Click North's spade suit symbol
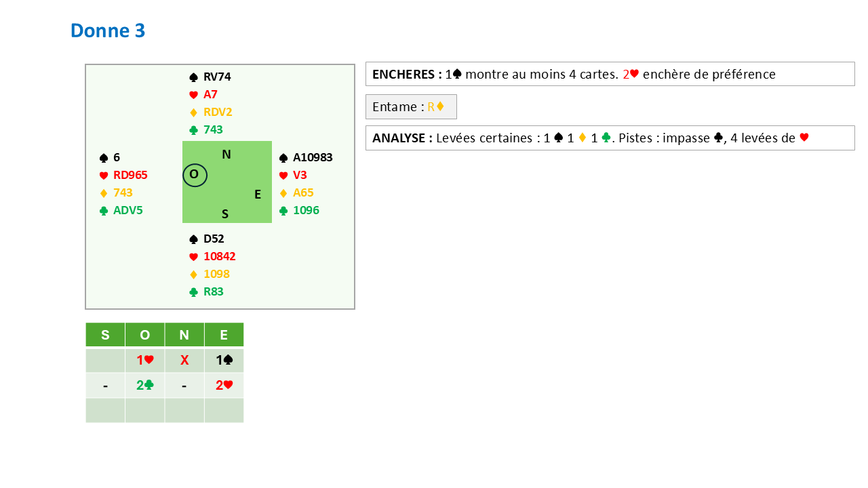868x488 pixels. click(x=193, y=77)
